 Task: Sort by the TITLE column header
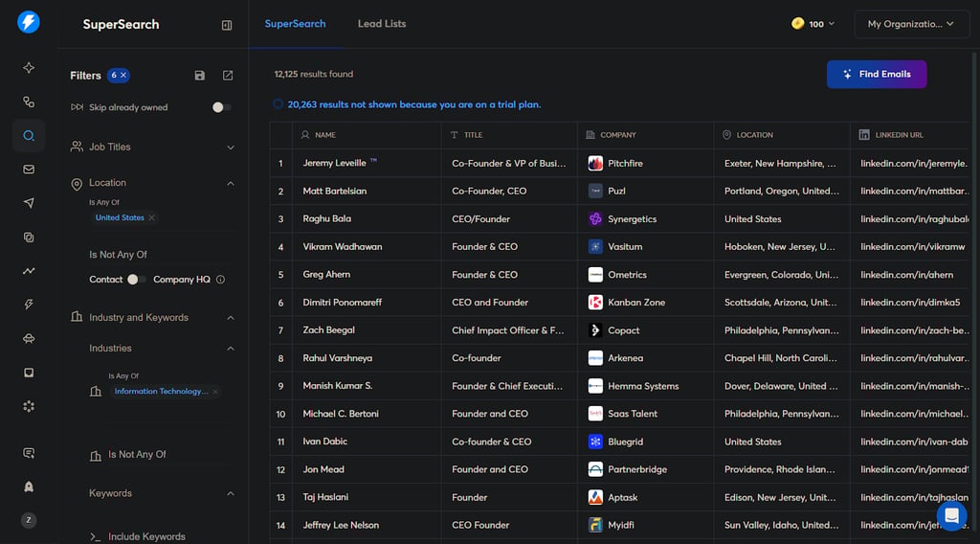(x=473, y=135)
